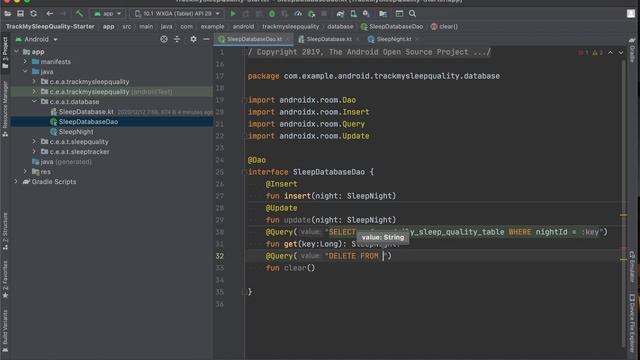Open the Android project view dropdown
The width and height of the screenshot is (640, 360).
pyautogui.click(x=37, y=39)
